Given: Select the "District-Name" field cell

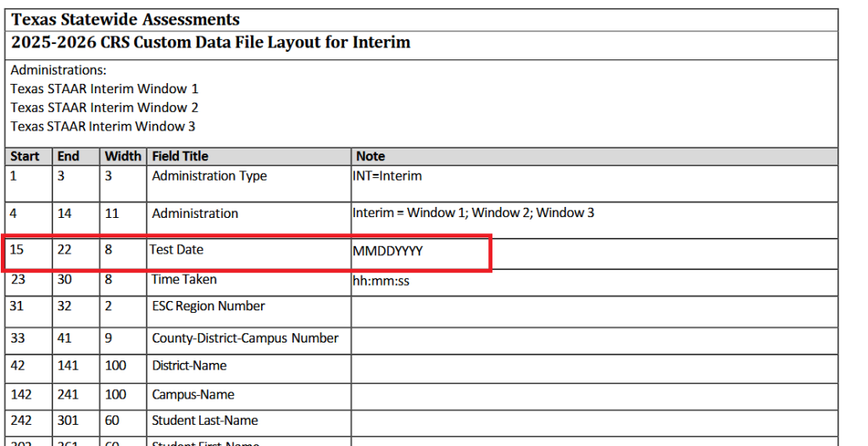Looking at the screenshot, I should tap(189, 365).
